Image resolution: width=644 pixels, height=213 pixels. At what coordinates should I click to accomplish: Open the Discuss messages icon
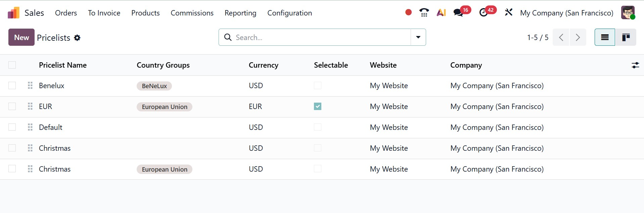(458, 12)
